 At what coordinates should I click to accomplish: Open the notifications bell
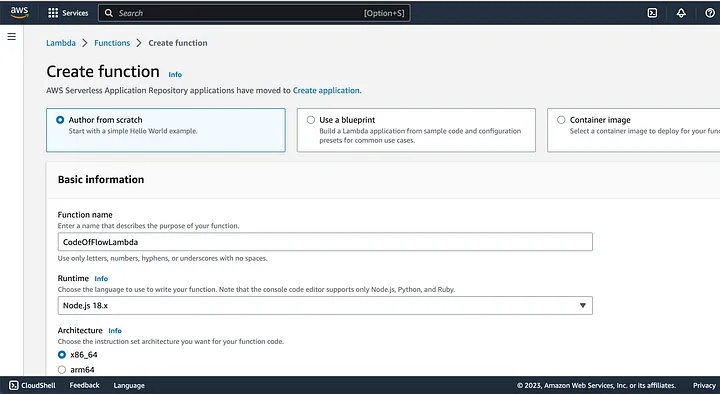681,13
